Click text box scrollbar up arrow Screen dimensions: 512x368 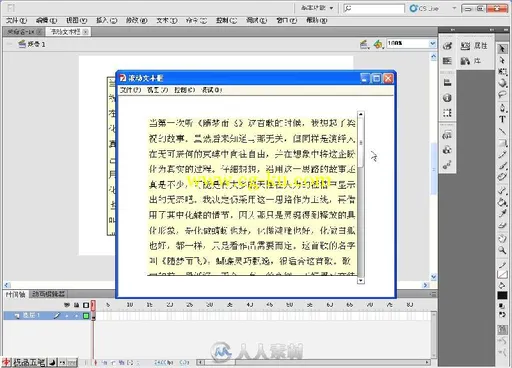click(361, 114)
